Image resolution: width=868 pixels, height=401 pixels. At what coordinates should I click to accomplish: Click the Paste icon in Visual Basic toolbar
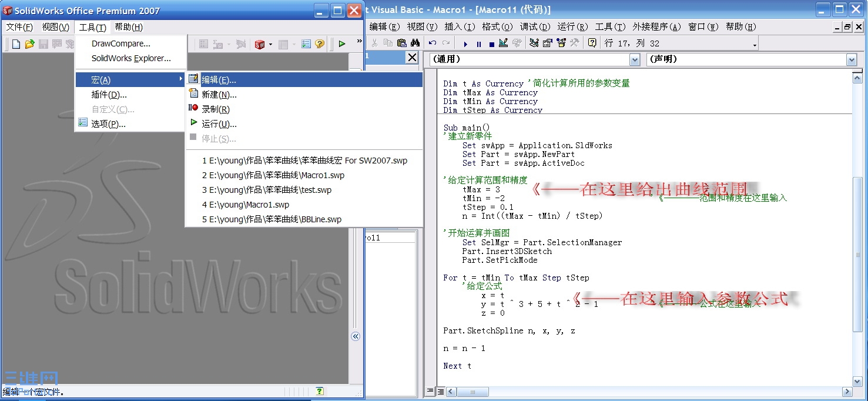402,43
